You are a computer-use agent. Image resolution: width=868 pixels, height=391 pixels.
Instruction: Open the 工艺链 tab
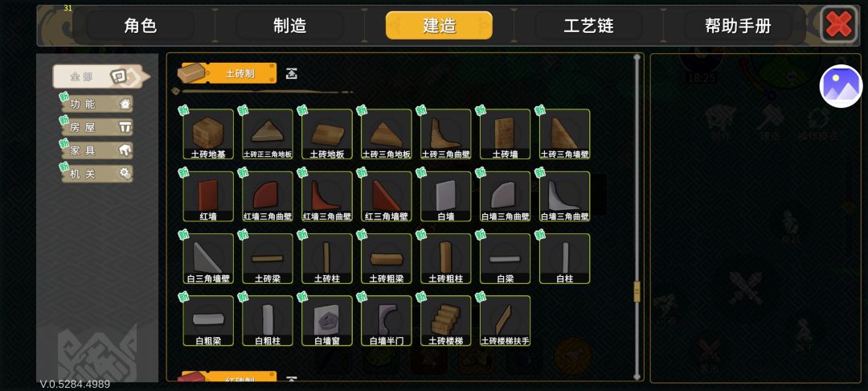588,26
